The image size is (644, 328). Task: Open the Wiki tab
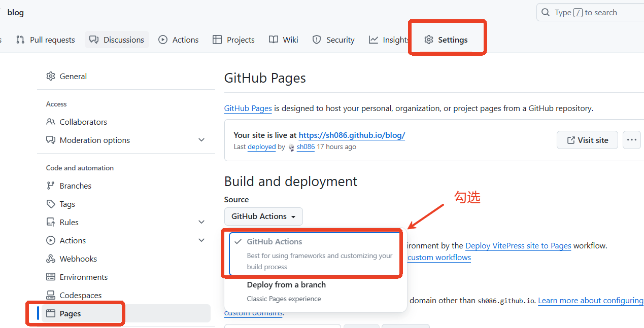pos(284,40)
